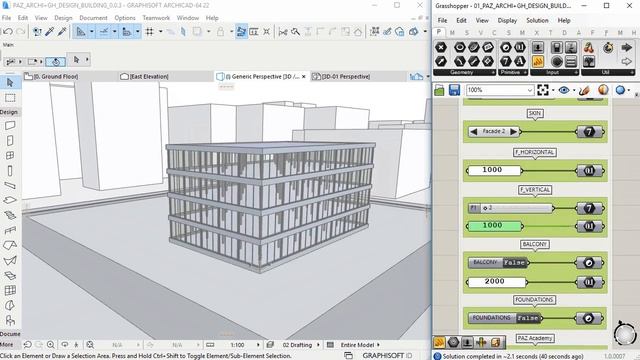The width and height of the screenshot is (640, 360).
Task: Expand the Geometry panel plus button
Action: (493, 72)
